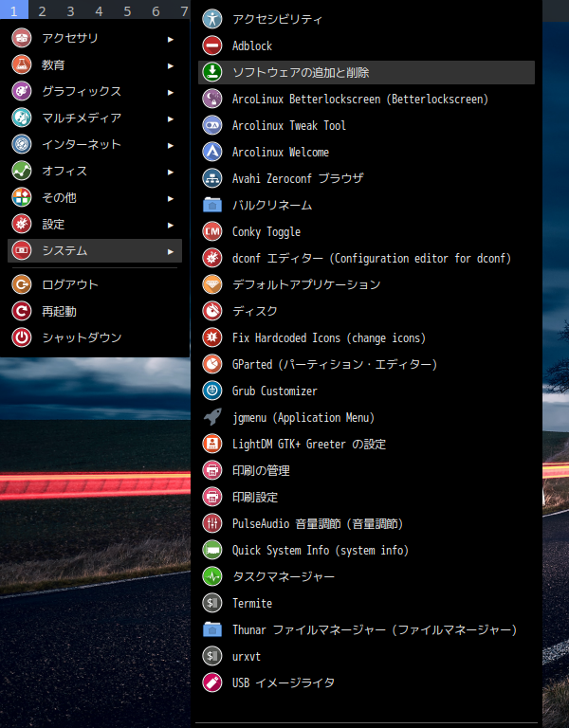Click the green ソフトウェアの追加と削除 download icon
The image size is (569, 728).
pos(212,72)
